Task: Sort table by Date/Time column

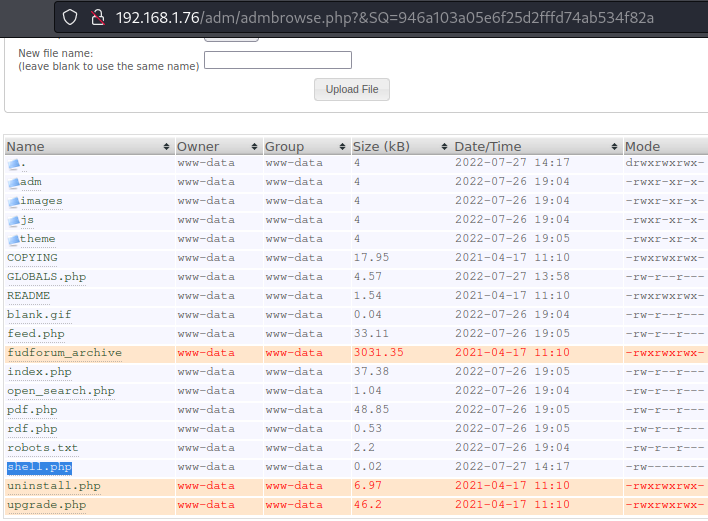Action: tap(536, 147)
